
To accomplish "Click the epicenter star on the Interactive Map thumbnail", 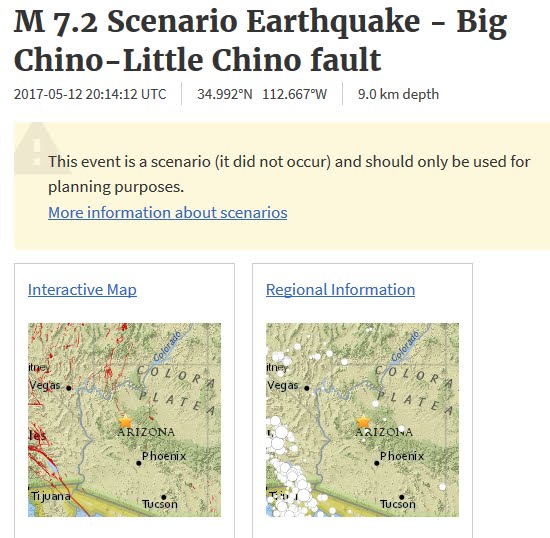I will (x=125, y=421).
